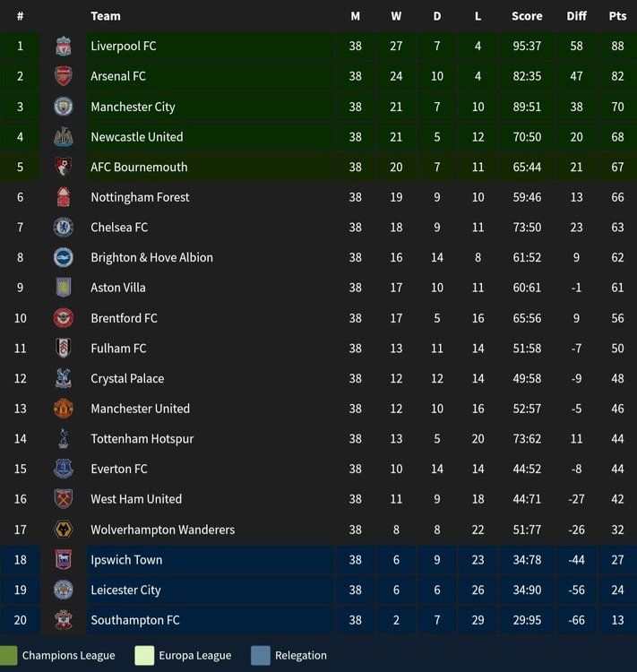Click the W wins column header
The image size is (637, 672).
(x=396, y=16)
